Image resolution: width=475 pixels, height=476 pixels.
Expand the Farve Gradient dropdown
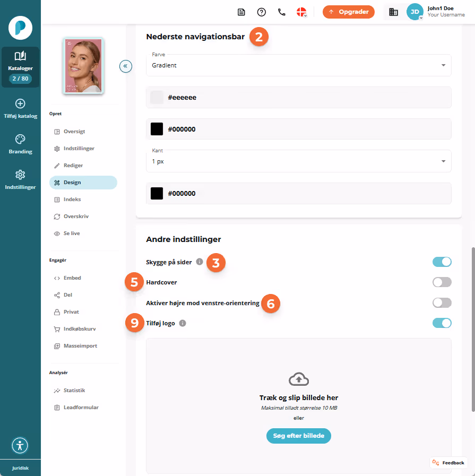[299, 65]
